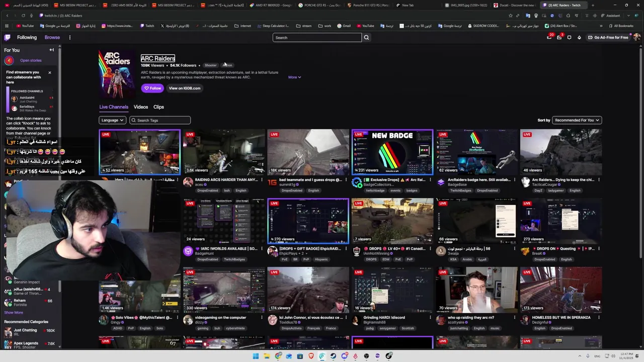644x362 pixels.
Task: Click View on IGDB.com
Action: pyautogui.click(x=184, y=88)
